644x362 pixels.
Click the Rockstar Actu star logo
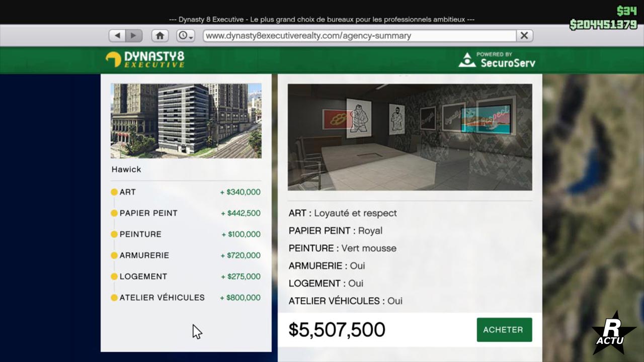point(613,333)
